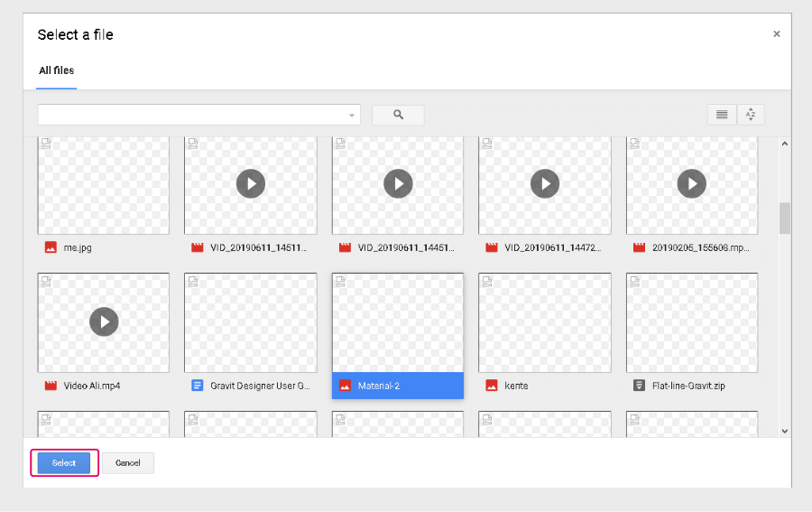The width and height of the screenshot is (812, 512).
Task: Click in the file search input field
Action: [198, 115]
